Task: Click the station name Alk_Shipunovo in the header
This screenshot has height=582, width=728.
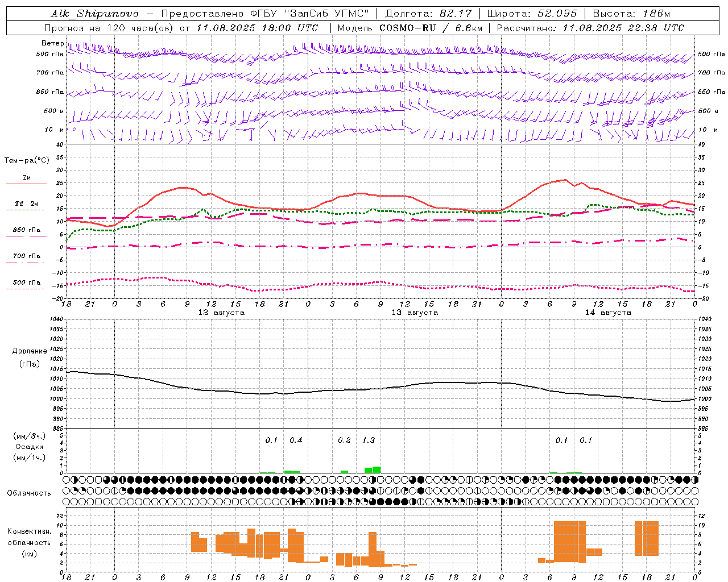Action: (x=95, y=14)
